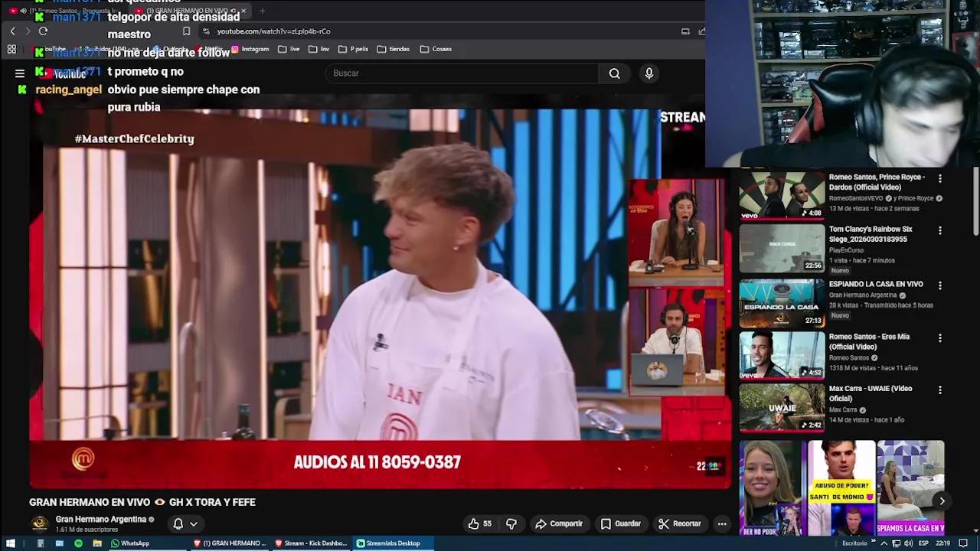The image size is (980, 551).
Task: Open Gran Hermano Argentina channel avatar
Action: click(40, 523)
